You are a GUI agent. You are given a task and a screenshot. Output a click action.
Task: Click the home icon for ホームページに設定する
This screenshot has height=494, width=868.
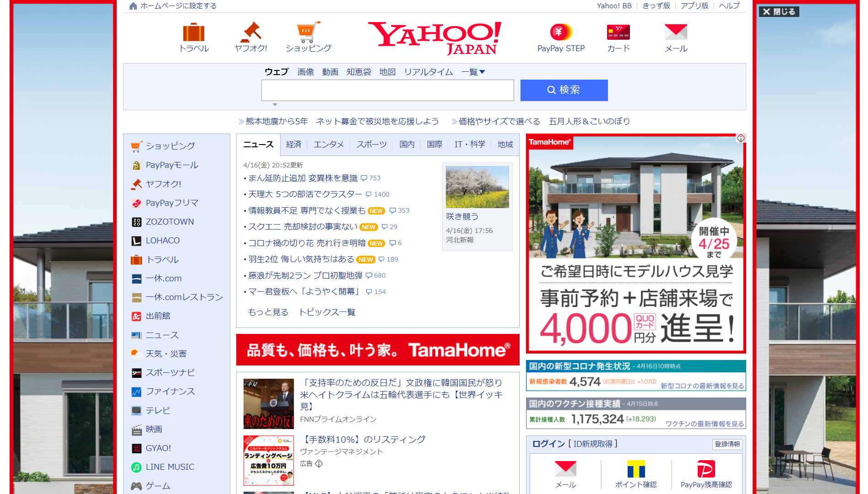tap(133, 6)
